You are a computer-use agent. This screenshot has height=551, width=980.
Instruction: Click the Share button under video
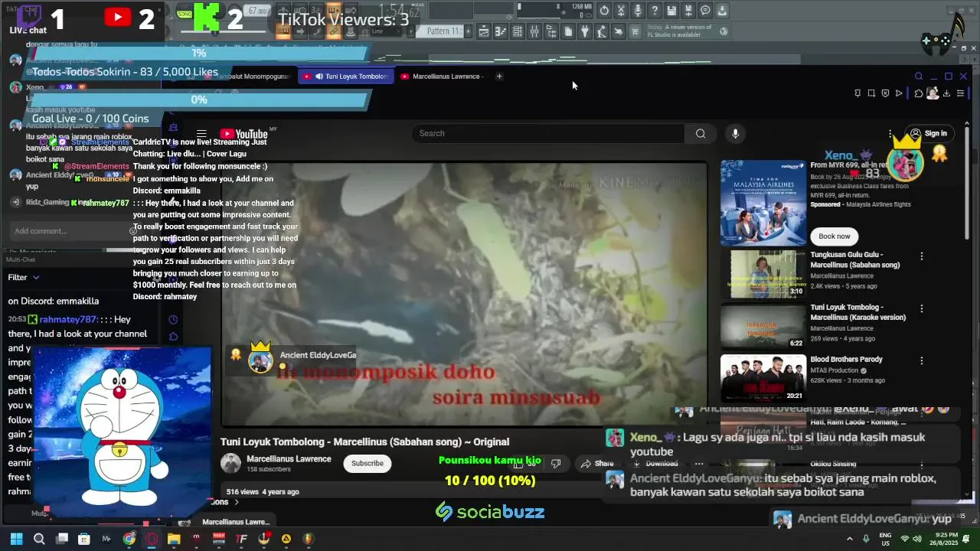coord(597,463)
